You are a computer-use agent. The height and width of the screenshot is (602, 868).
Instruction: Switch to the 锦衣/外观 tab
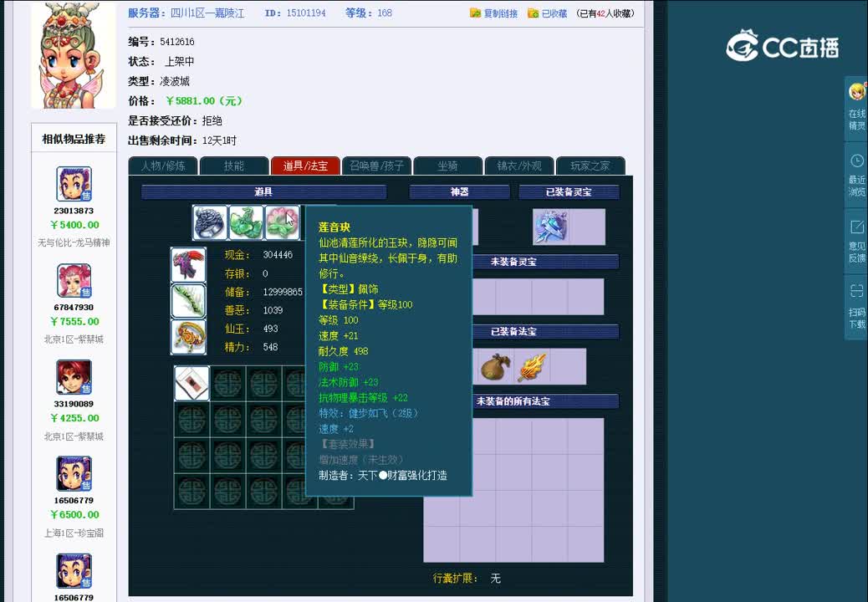(x=518, y=166)
